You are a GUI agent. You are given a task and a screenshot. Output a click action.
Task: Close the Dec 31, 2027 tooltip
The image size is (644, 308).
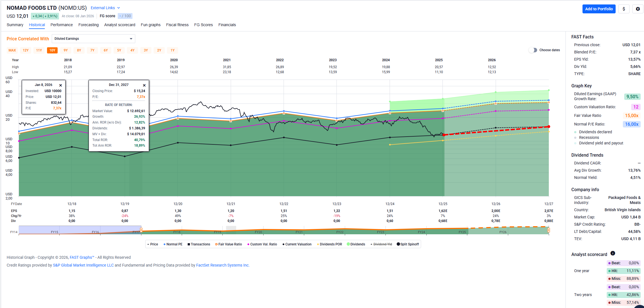tap(144, 85)
